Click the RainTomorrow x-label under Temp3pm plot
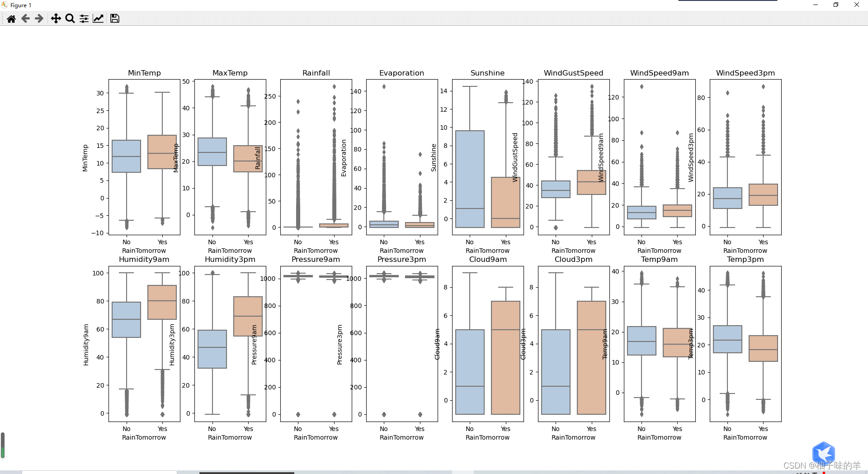This screenshot has height=474, width=868. 745,437
